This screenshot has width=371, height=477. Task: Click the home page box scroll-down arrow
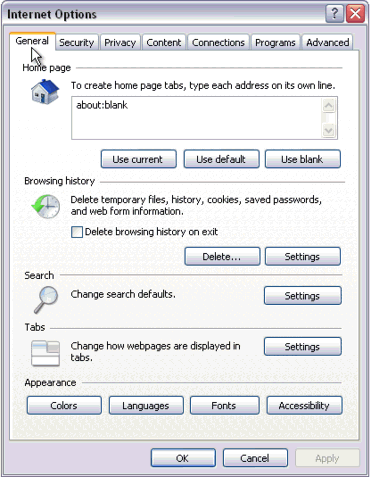click(x=329, y=130)
